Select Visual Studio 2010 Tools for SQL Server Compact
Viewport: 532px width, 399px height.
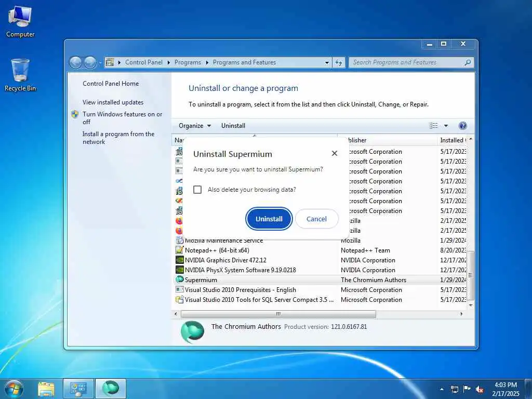[259, 300]
